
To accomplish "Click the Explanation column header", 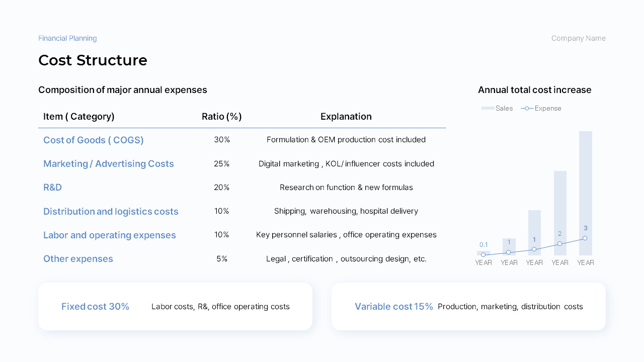I will 346,117.
